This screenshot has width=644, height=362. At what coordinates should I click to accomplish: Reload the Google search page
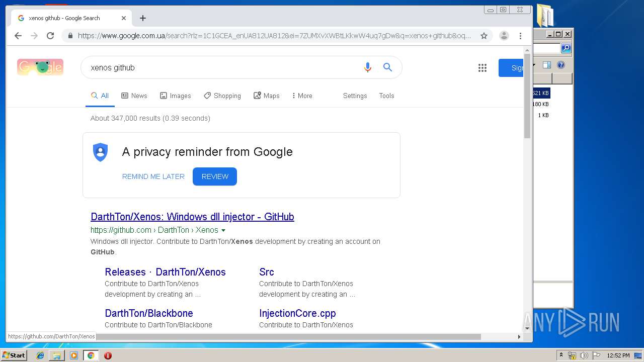[x=50, y=36]
